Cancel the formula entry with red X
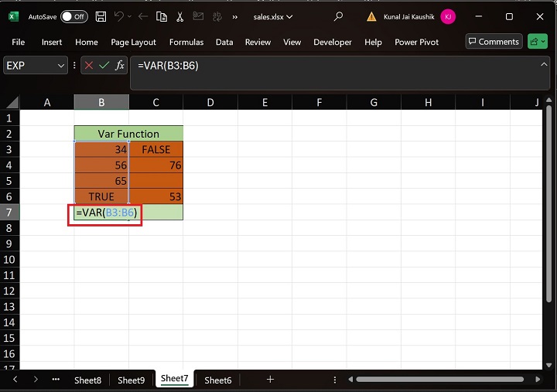Image resolution: width=557 pixels, height=392 pixels. (x=89, y=65)
